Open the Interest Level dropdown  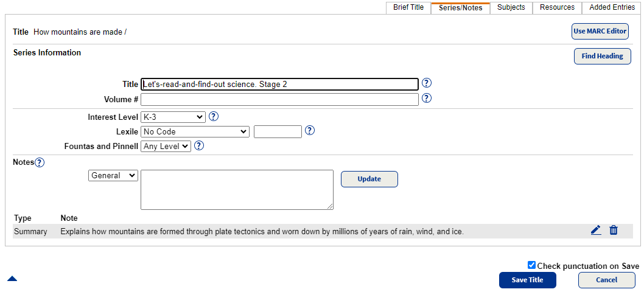[173, 117]
